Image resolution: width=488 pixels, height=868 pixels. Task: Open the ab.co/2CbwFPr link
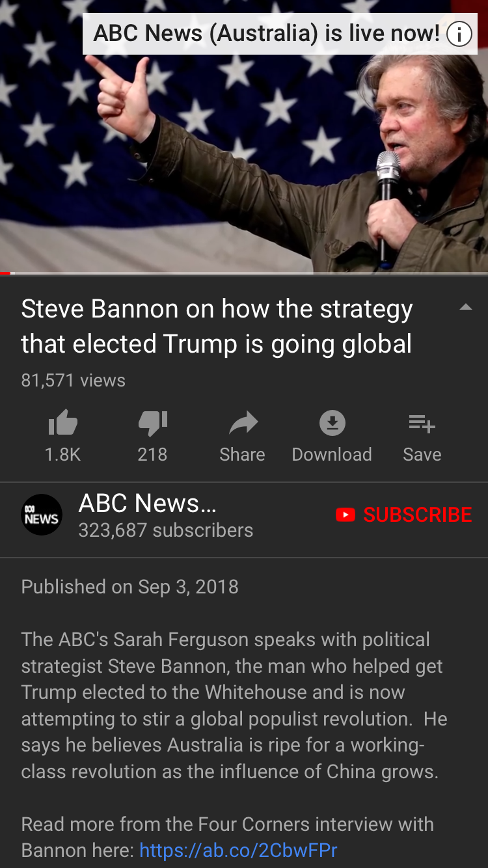tap(238, 850)
